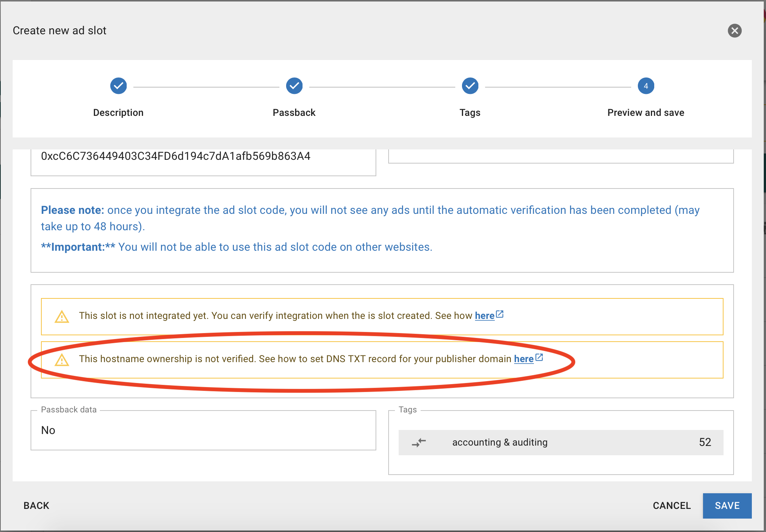Click the external-link icon after the first here link
This screenshot has height=532, width=766.
(500, 314)
